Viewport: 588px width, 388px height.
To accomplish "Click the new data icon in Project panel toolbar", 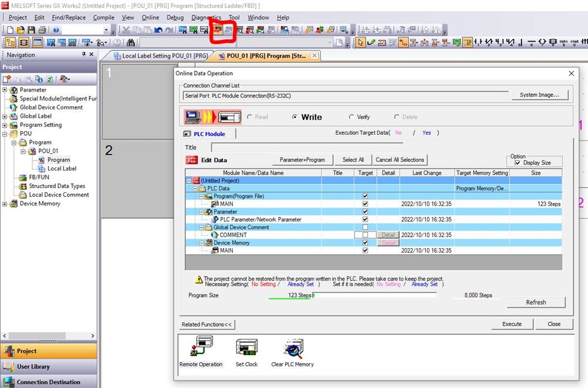I will click(6, 79).
